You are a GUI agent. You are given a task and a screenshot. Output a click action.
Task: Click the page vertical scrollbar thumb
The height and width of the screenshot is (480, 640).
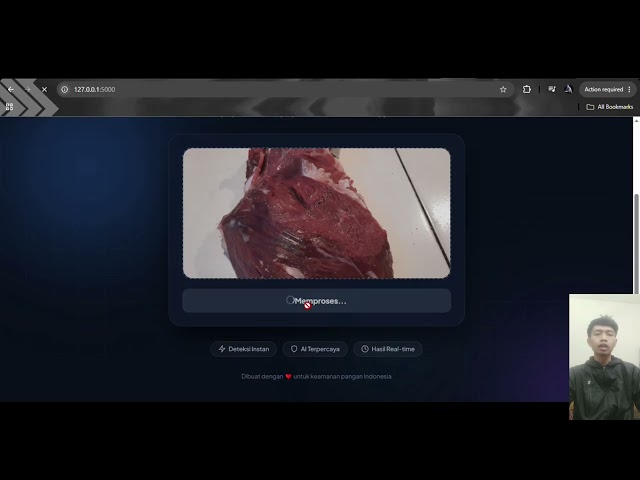coord(636,243)
